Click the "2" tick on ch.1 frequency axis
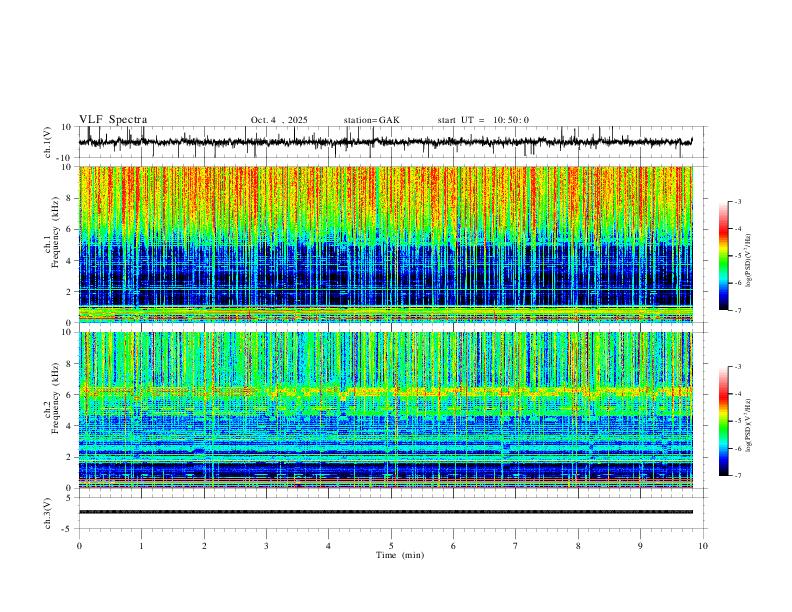792x612 pixels. coord(70,292)
